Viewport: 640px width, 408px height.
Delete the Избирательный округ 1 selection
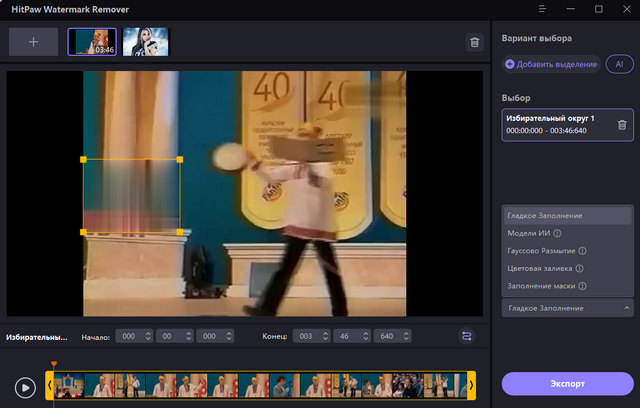click(621, 125)
